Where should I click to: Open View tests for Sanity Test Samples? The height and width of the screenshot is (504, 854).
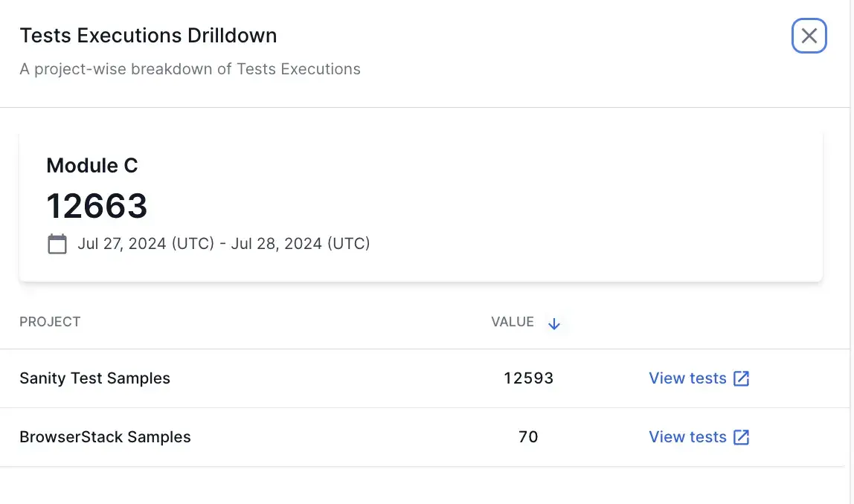point(687,378)
